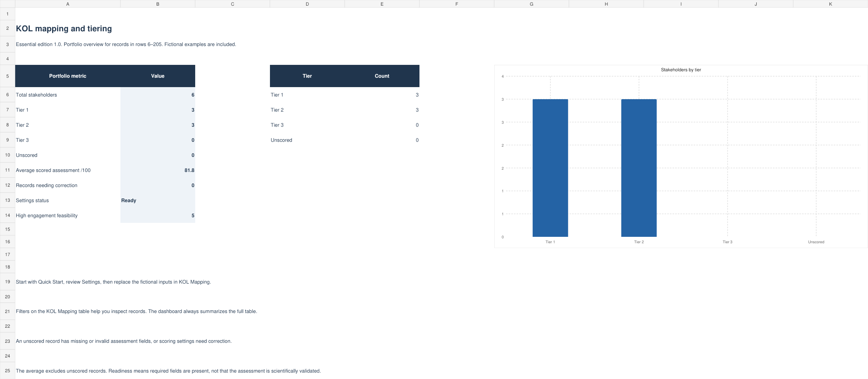868x379 pixels.
Task: Select the 'Tier 2' label in column A
Action: [68, 125]
